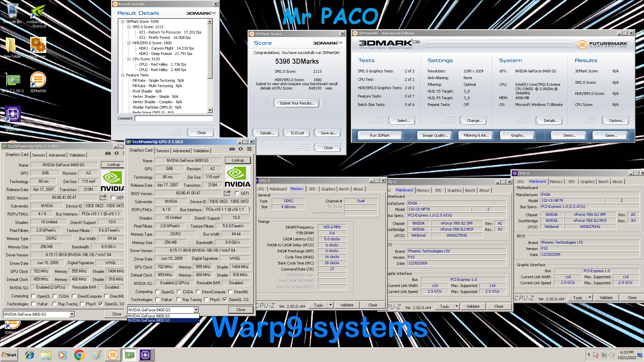Switch to Sensors tab in front GPU-Z

pos(163,151)
